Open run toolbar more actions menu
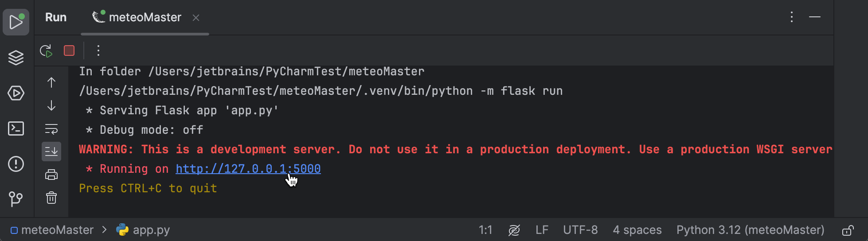 [x=98, y=51]
